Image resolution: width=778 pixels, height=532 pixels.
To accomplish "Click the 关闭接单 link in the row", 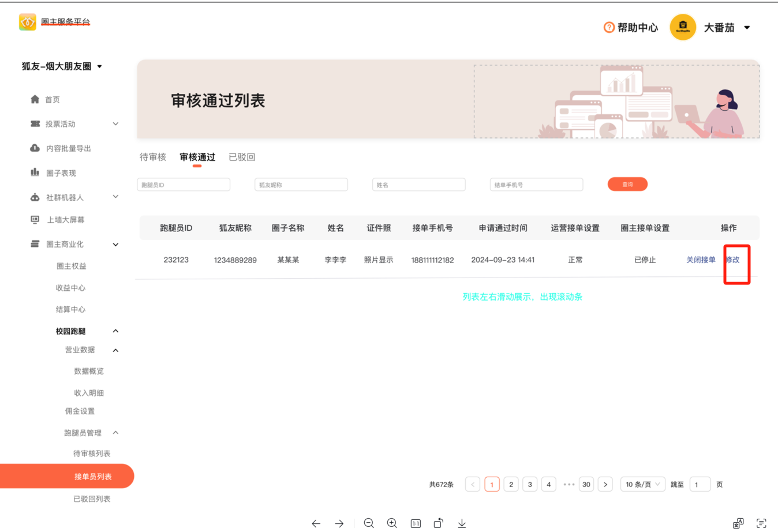I will pos(701,260).
